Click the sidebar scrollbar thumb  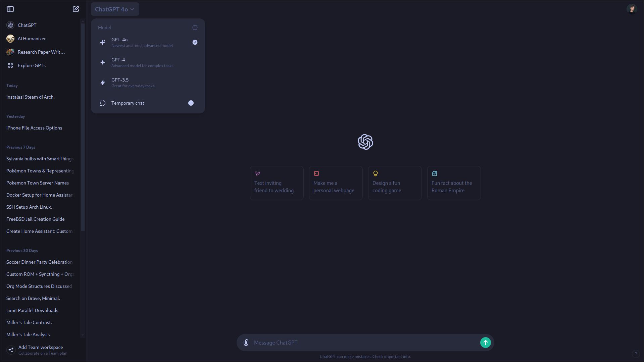[83, 127]
